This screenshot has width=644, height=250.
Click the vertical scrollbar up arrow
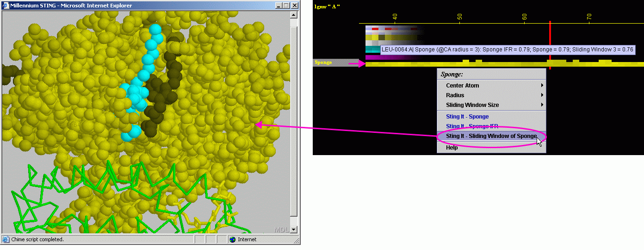pyautogui.click(x=294, y=15)
